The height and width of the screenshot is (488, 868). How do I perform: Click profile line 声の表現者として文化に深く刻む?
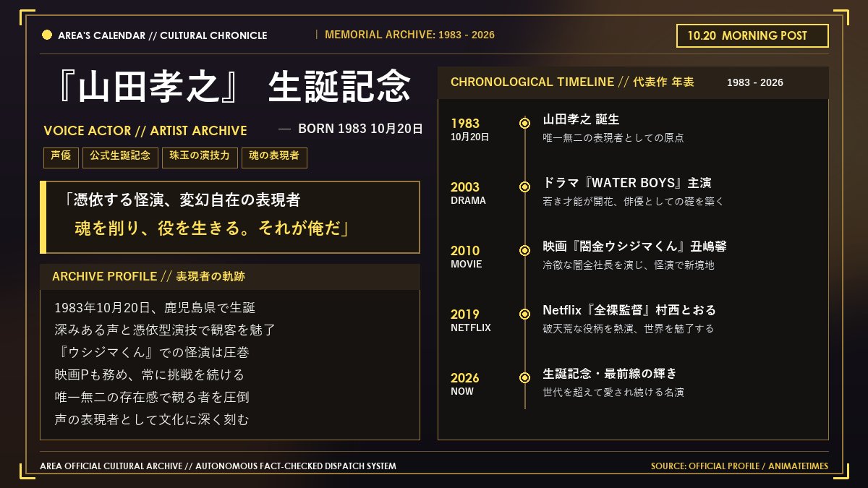click(152, 420)
